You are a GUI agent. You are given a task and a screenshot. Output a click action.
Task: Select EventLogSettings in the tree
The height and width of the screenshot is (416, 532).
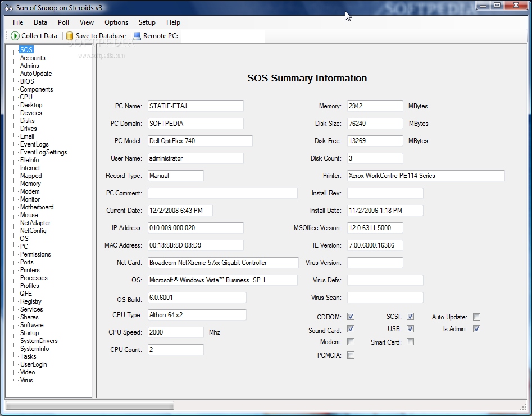click(43, 152)
